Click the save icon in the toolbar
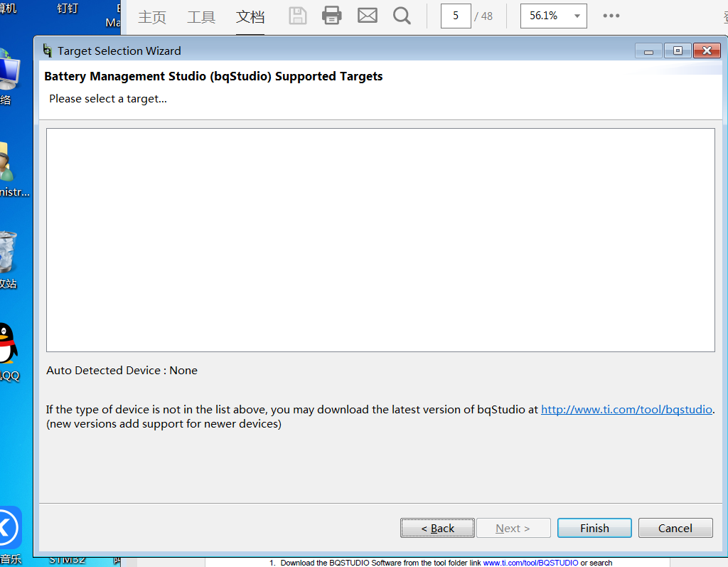The width and height of the screenshot is (728, 567). tap(297, 15)
